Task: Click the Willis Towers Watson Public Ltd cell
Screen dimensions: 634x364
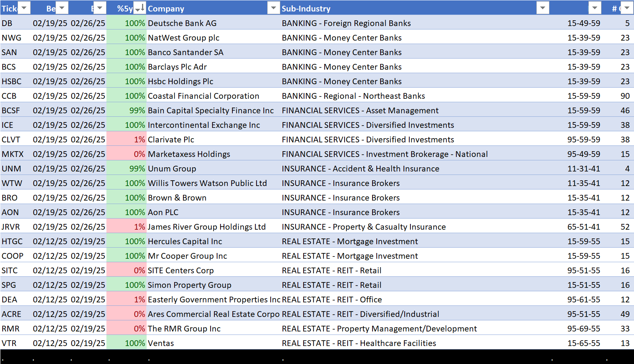Action: click(x=214, y=183)
